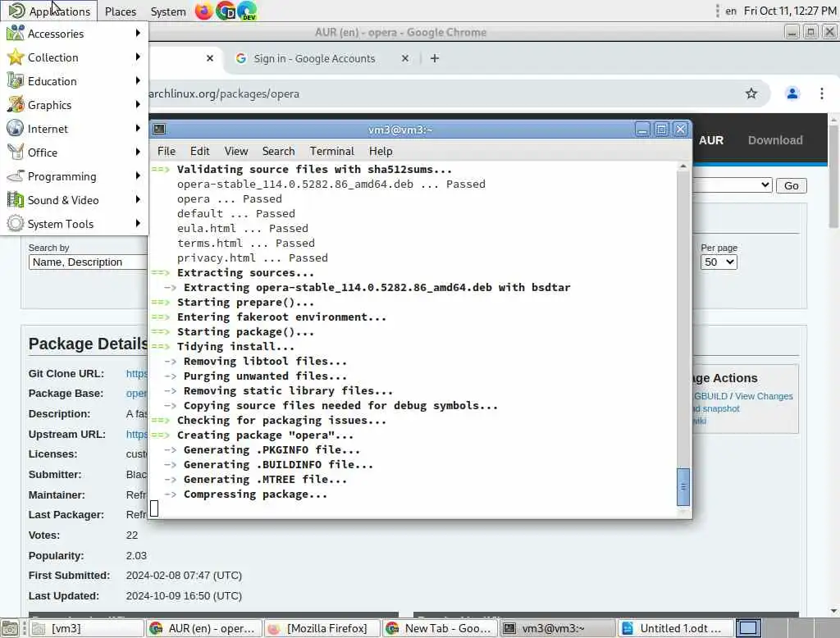The image size is (840, 638).
Task: Expand the Graphics submenu arrow
Action: [x=138, y=104]
